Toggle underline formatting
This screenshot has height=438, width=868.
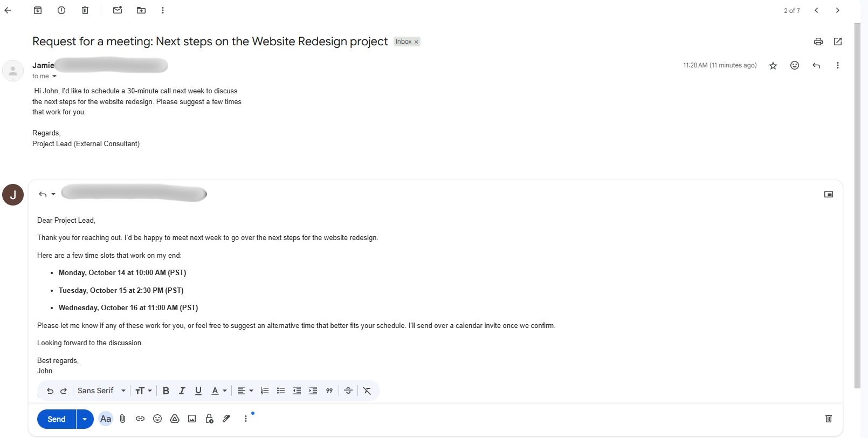[198, 391]
